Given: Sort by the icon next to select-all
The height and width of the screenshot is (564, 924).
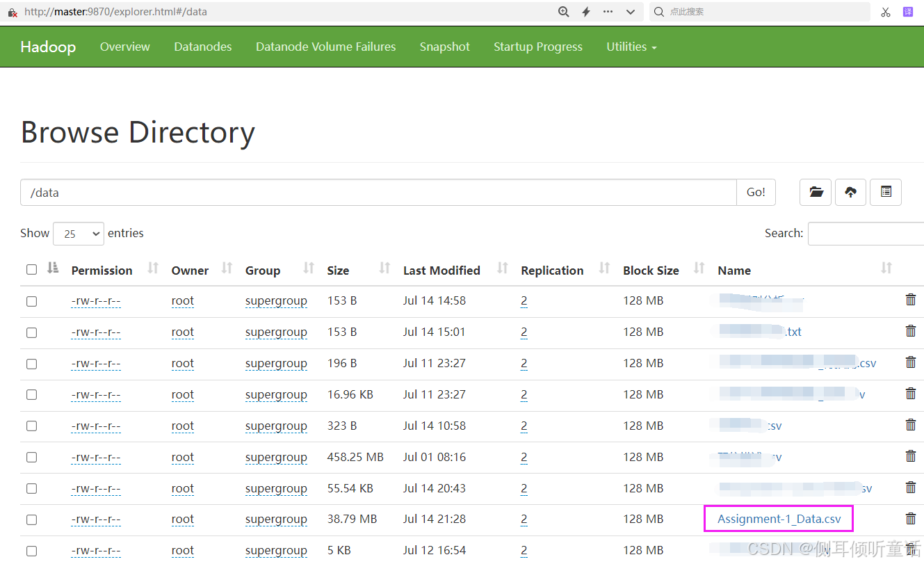Looking at the screenshot, I should (x=53, y=268).
